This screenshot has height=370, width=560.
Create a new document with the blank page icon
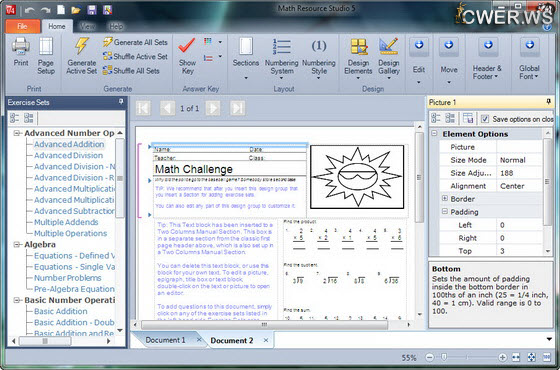61,10
